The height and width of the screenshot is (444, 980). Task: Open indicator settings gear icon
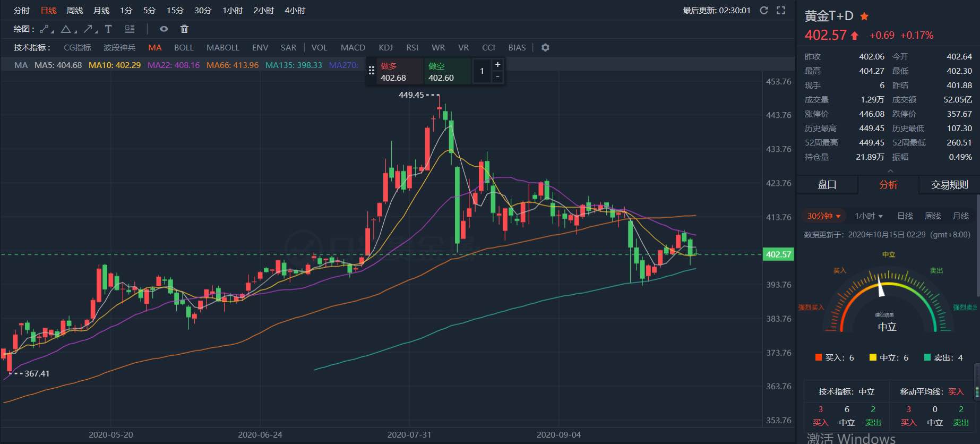click(x=545, y=48)
